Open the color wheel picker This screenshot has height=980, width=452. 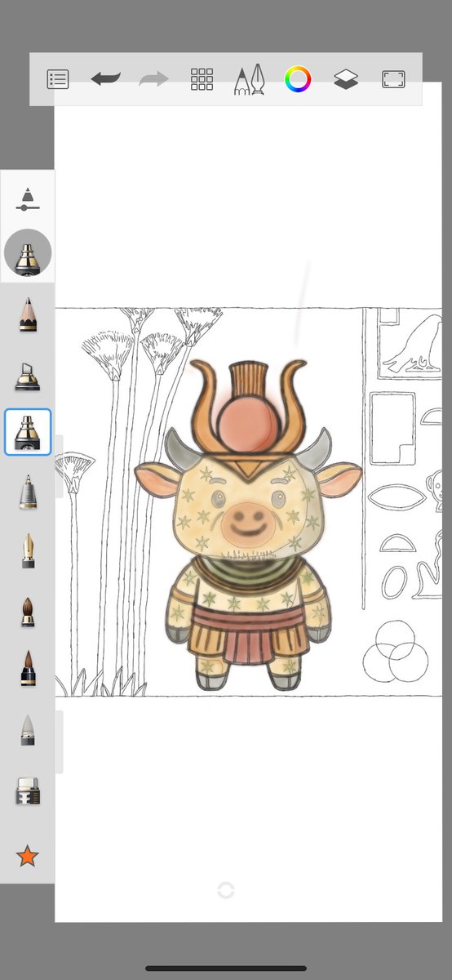click(x=298, y=79)
